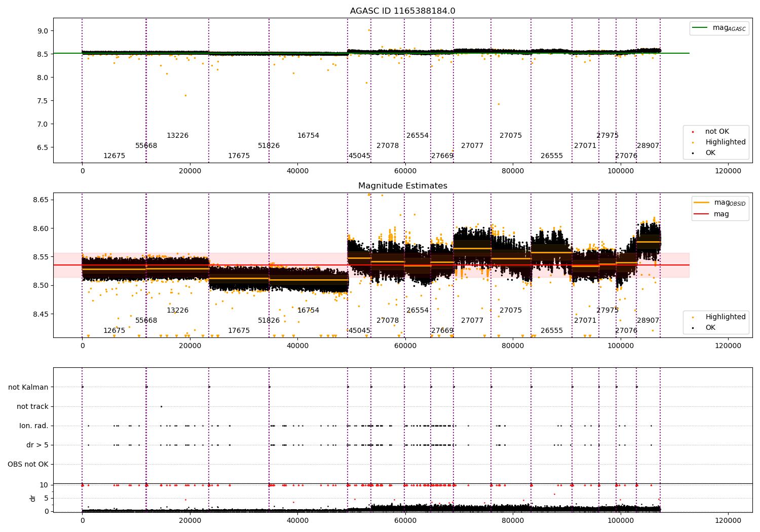
Task: Click obsid label 55668 in top plot
Action: tap(146, 146)
